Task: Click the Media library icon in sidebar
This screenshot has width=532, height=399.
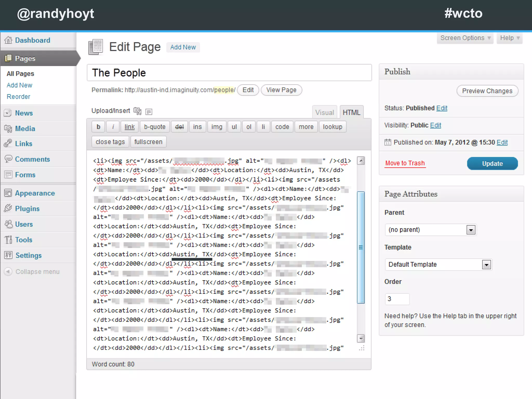Action: [8, 129]
